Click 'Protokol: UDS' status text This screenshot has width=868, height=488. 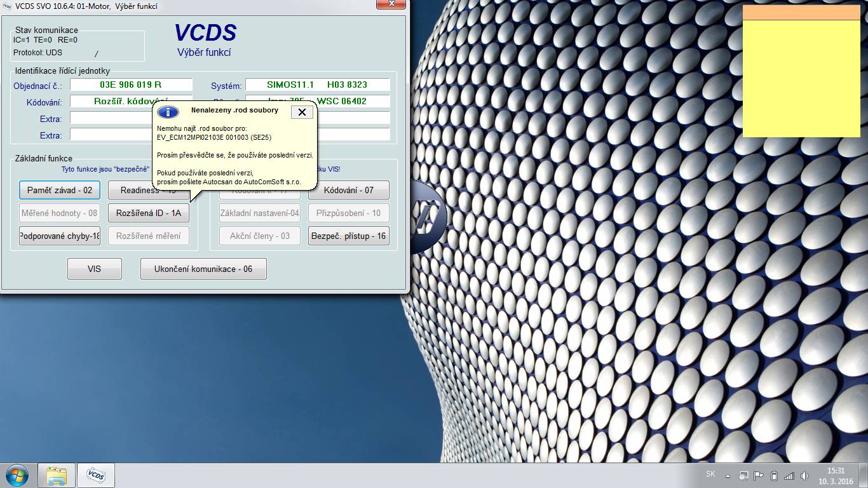[x=37, y=53]
